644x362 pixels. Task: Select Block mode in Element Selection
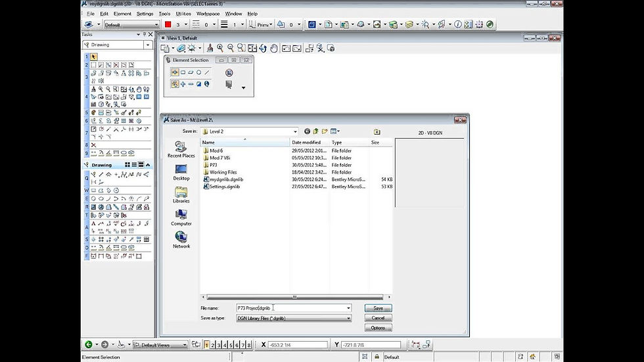[x=183, y=73]
